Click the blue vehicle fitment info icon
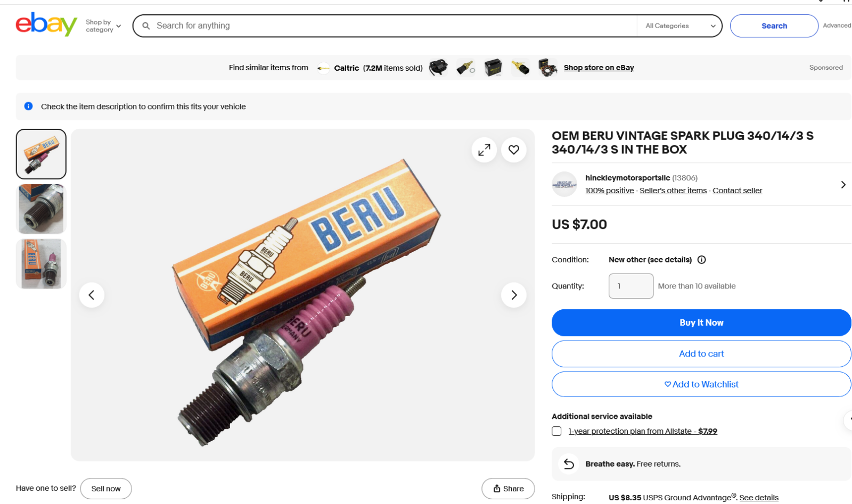The image size is (852, 504). click(x=29, y=106)
